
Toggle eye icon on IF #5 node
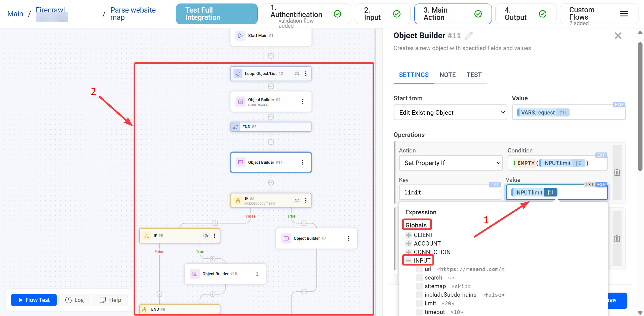click(x=297, y=200)
